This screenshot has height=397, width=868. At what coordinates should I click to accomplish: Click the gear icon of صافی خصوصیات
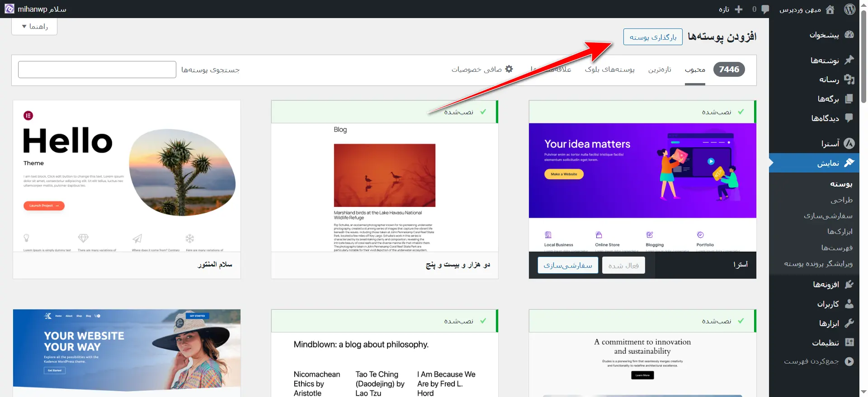pos(509,69)
